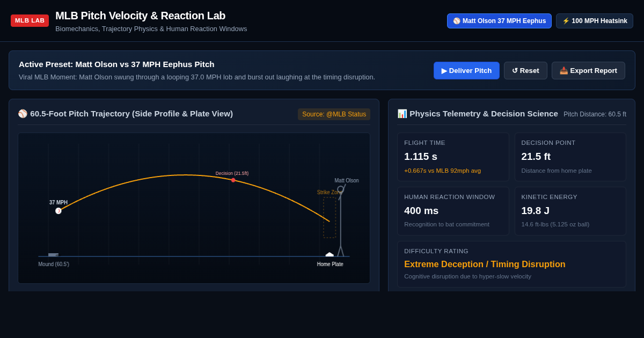Image resolution: width=644 pixels, height=338 pixels.
Task: Click the Viral MLB Moment description sentence
Action: pos(197,77)
